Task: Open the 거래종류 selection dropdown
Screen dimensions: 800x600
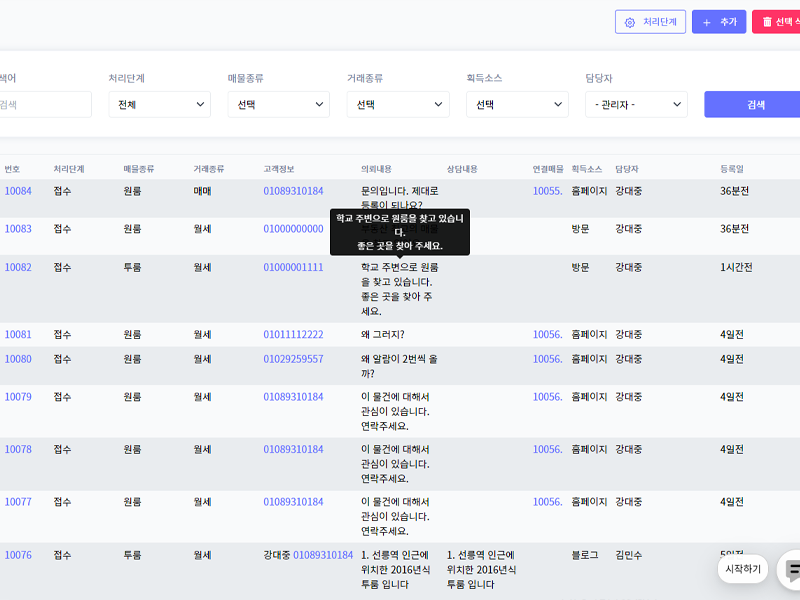Action: pos(398,105)
